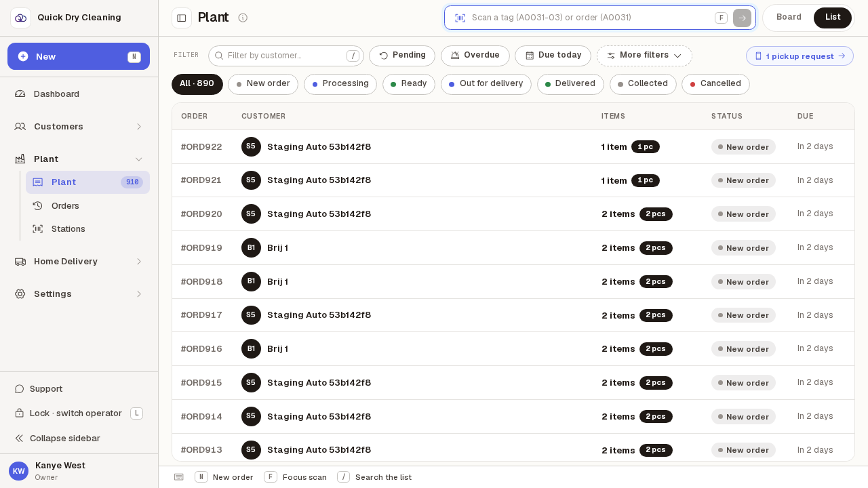Select the All · 890 status tab
Image resolution: width=868 pixels, height=488 pixels.
197,84
